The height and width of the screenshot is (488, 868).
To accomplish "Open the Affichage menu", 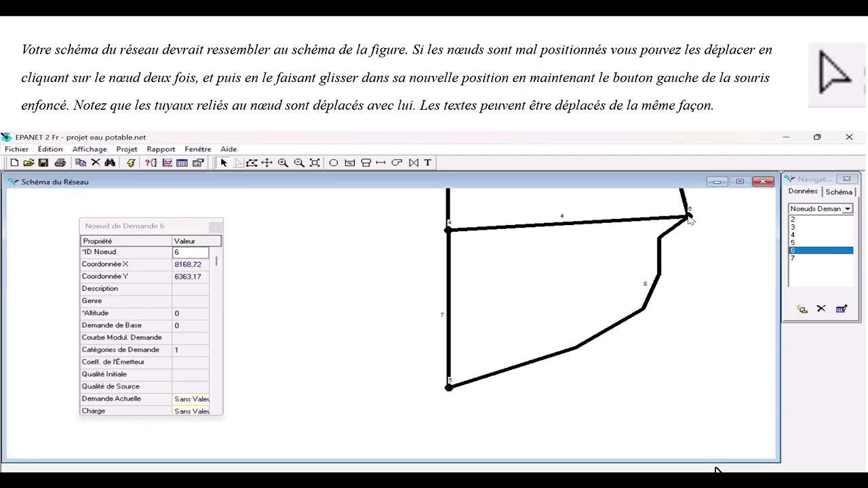I will tap(90, 149).
